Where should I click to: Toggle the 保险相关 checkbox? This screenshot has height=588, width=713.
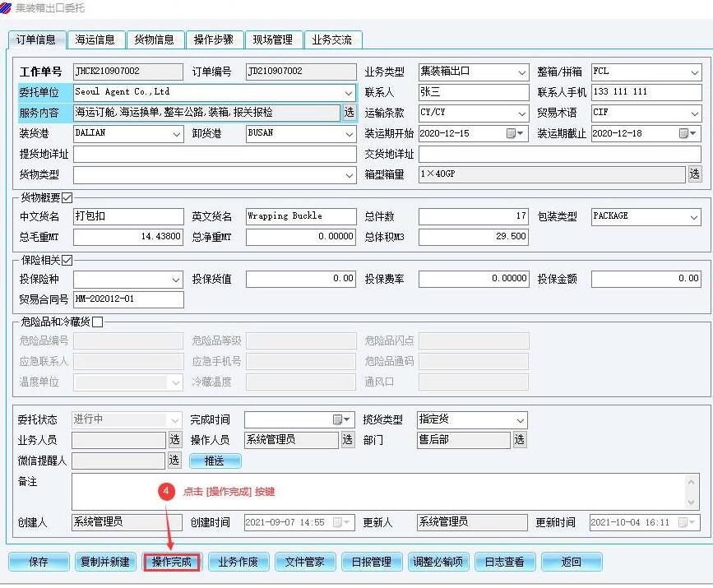pos(67,261)
